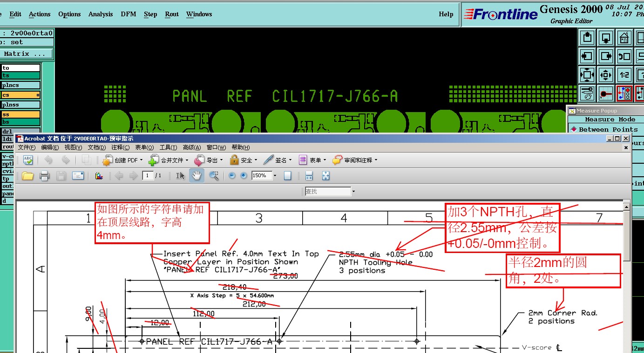Open the Genesis Step menu
This screenshot has height=353, width=644.
[x=150, y=14]
